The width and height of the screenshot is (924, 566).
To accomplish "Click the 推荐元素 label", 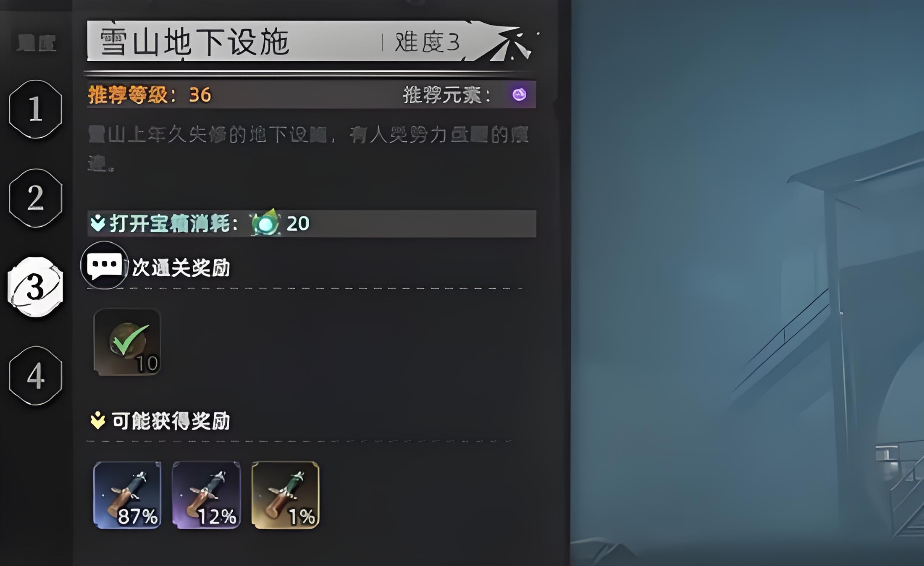I will tap(447, 95).
